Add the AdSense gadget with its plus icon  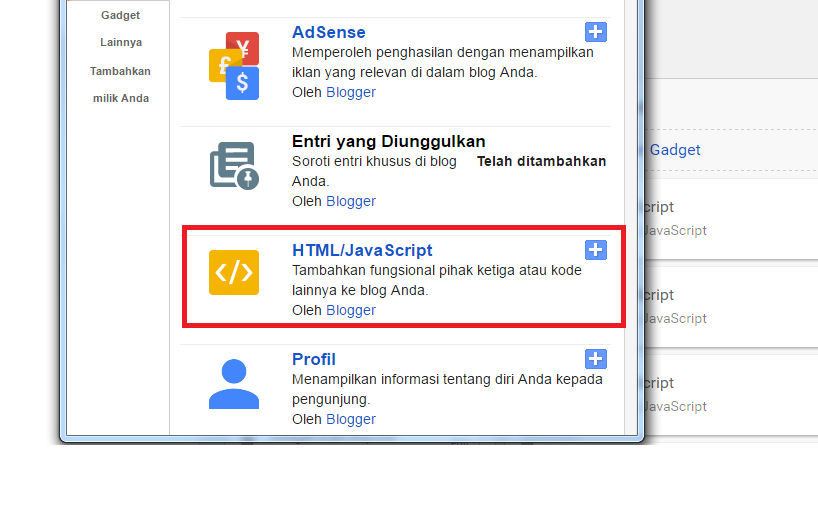point(596,32)
